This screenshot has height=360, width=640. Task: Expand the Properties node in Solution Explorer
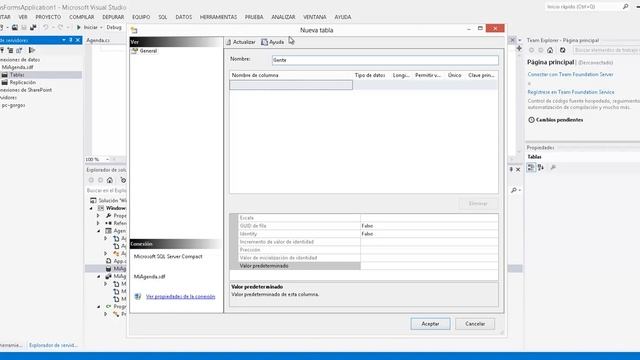click(98, 216)
